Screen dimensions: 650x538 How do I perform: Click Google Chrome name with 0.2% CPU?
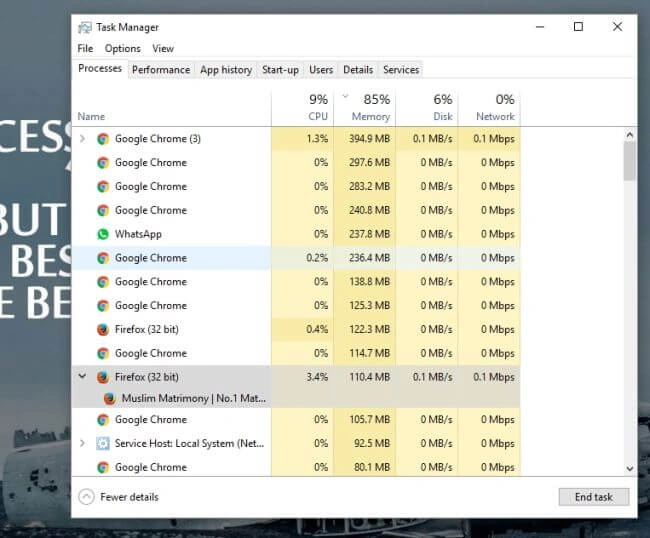coord(151,258)
